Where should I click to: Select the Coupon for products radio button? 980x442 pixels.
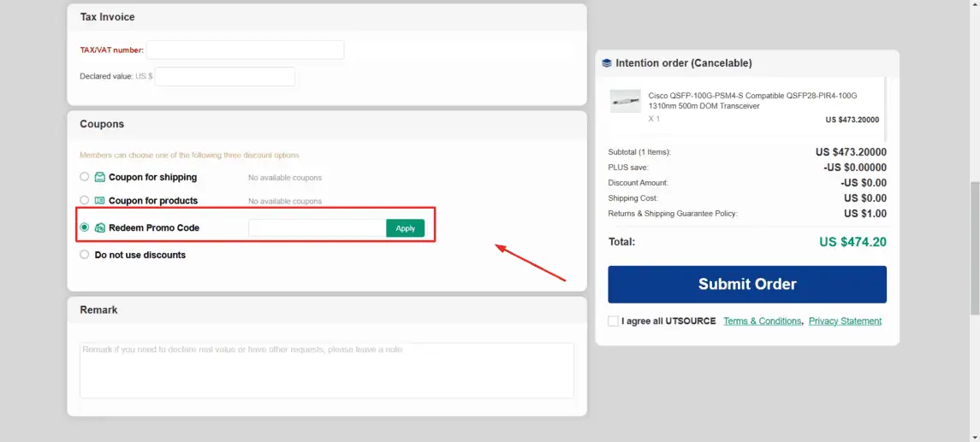coord(84,200)
